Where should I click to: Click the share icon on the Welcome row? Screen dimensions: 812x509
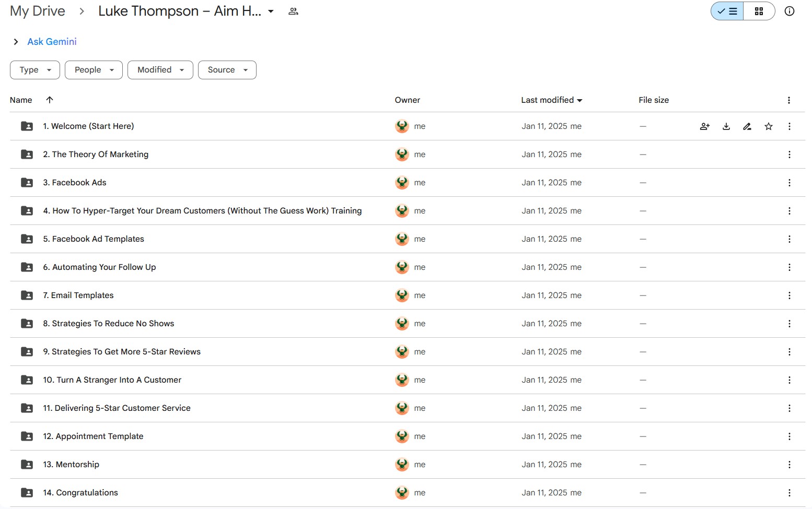pos(704,126)
